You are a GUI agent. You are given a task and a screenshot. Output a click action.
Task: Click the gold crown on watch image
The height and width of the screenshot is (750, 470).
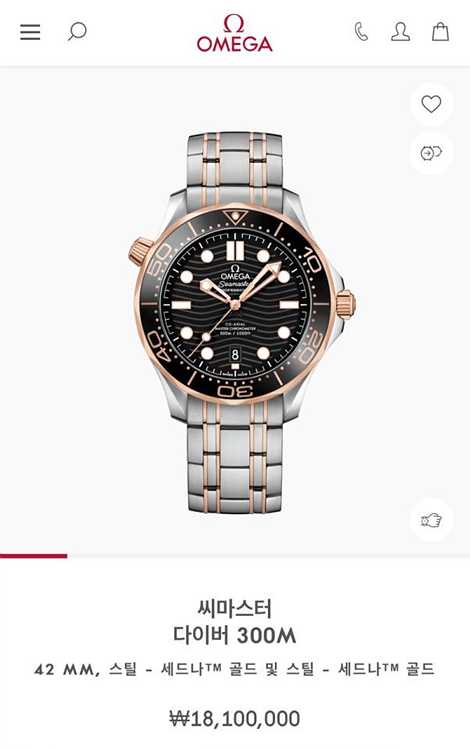345,304
